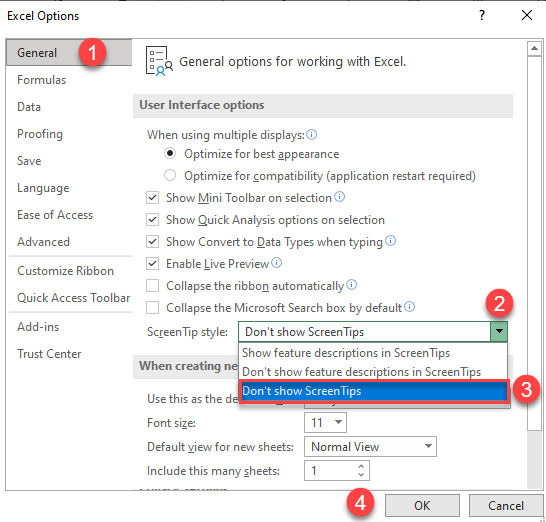Uncheck Show Quick Analysis options on selection
Viewport: 546px width, 522px height.
click(x=153, y=220)
